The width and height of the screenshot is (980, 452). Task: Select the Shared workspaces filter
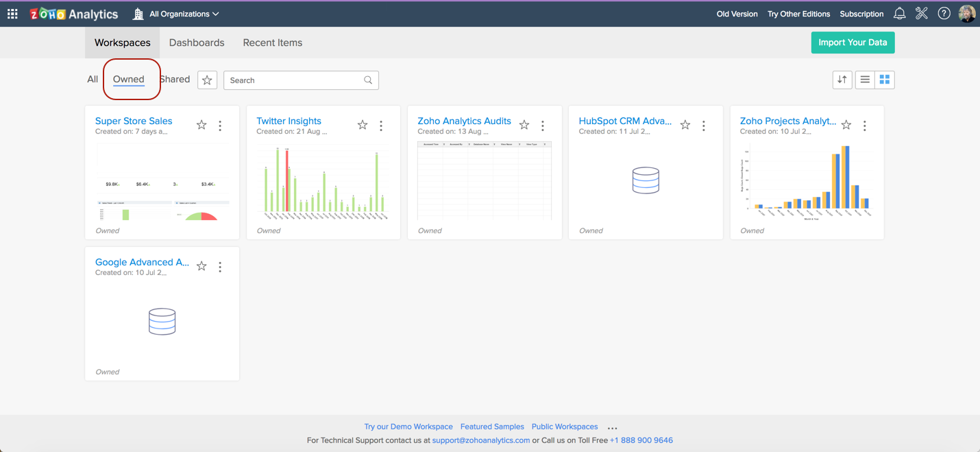click(175, 80)
